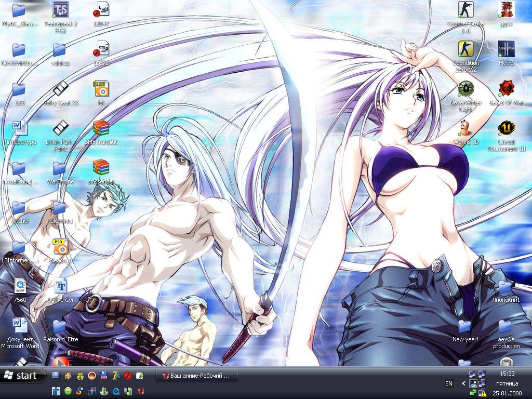Select the Guilty Gear XX video file
Screen dimensions: 532x399
(60, 93)
